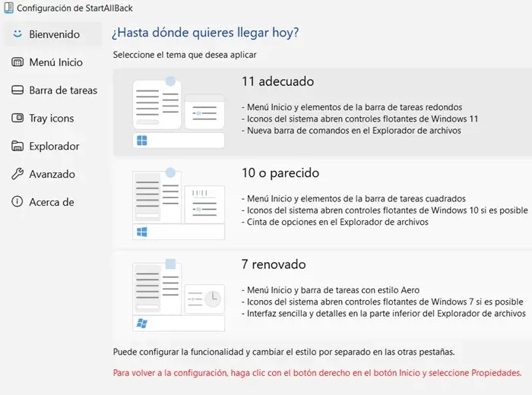Click the heading ¿Hasta dónde quieres llegar hoy?
This screenshot has height=395, width=532.
205,33
